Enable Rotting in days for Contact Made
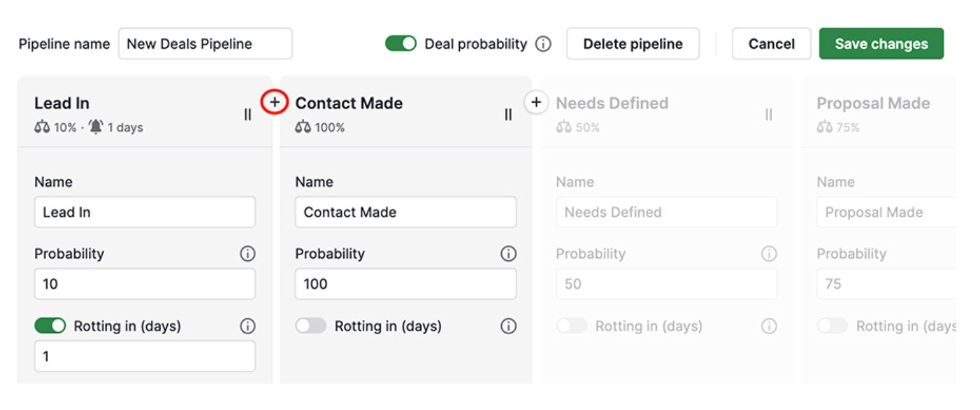Screen dimensions: 980x410 click(x=311, y=326)
